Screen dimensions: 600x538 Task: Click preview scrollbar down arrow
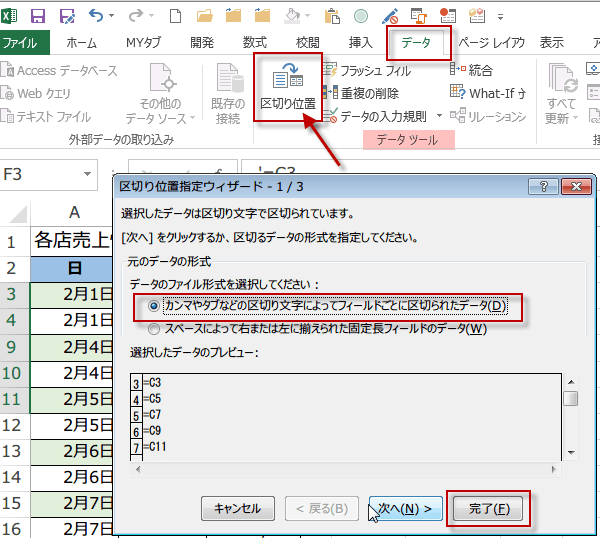tap(571, 453)
